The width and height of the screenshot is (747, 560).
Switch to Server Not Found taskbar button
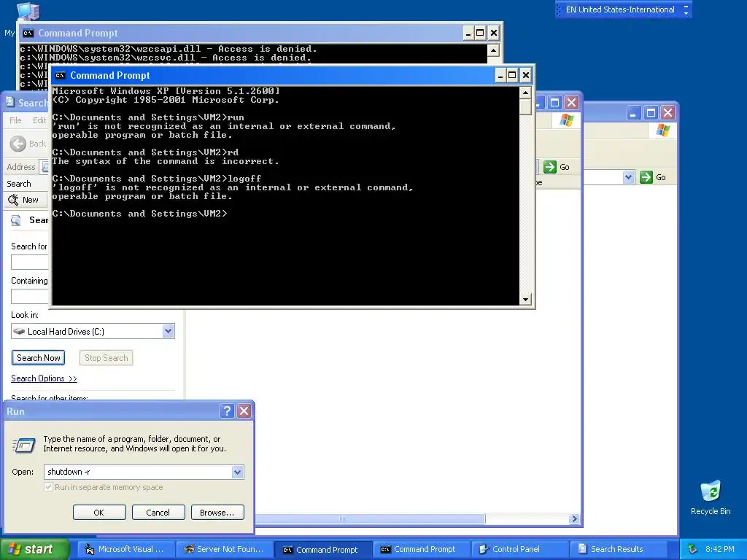coord(224,549)
